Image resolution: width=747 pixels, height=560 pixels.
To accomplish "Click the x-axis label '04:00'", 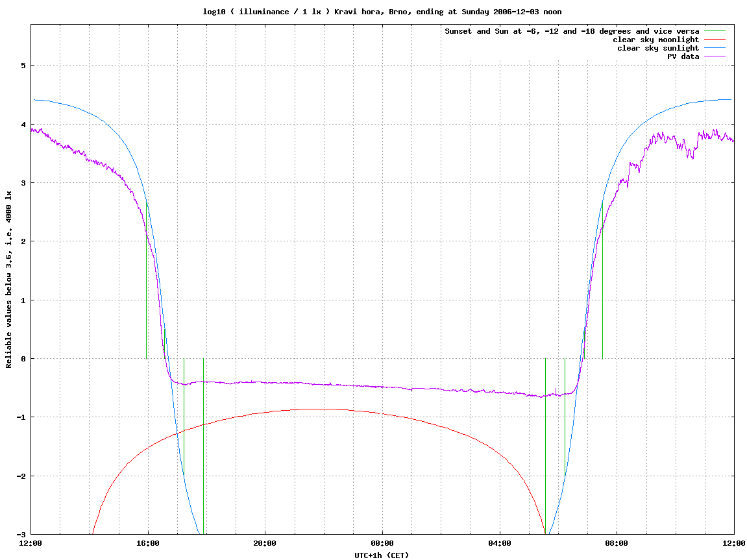I will [x=500, y=543].
